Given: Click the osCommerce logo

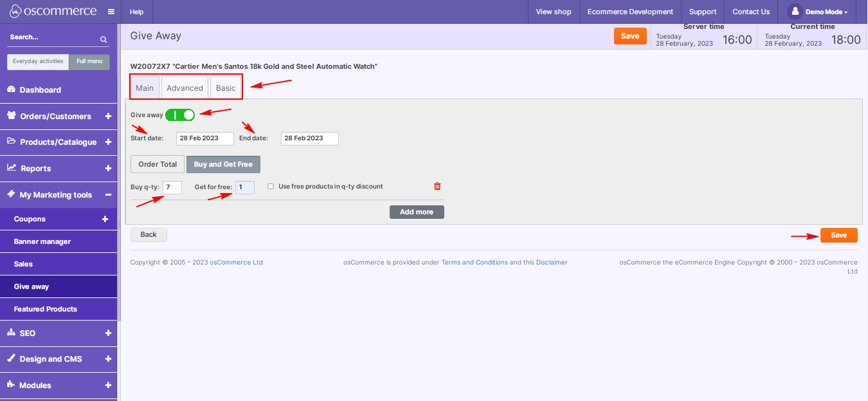Looking at the screenshot, I should (x=53, y=12).
